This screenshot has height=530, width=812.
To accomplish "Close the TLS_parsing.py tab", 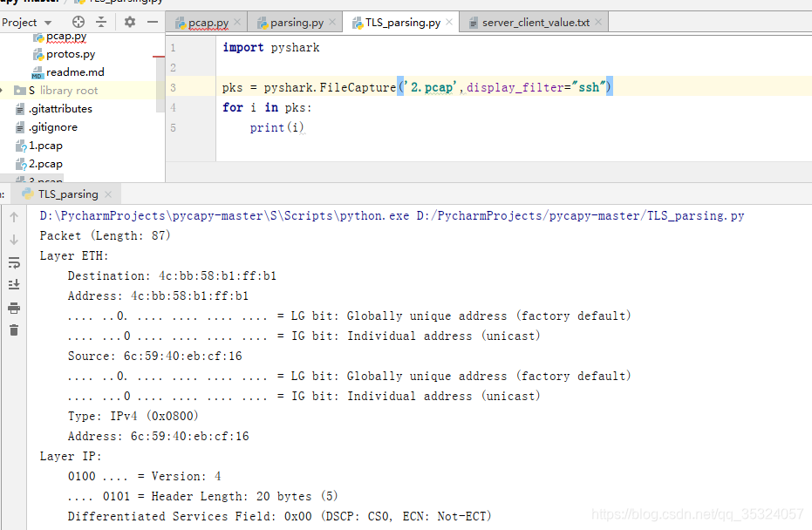I will (x=449, y=22).
